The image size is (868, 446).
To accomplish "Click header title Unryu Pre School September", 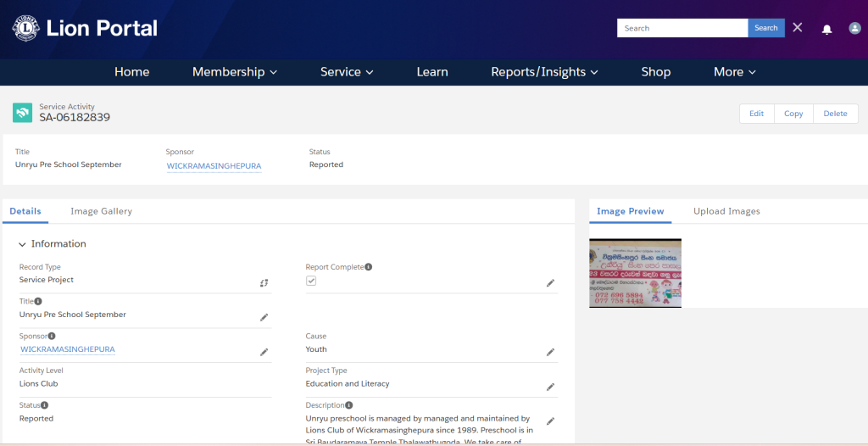I will tap(69, 164).
